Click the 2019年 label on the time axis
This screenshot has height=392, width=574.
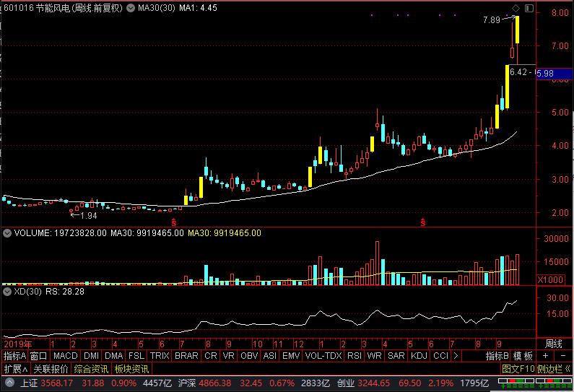(x=17, y=344)
